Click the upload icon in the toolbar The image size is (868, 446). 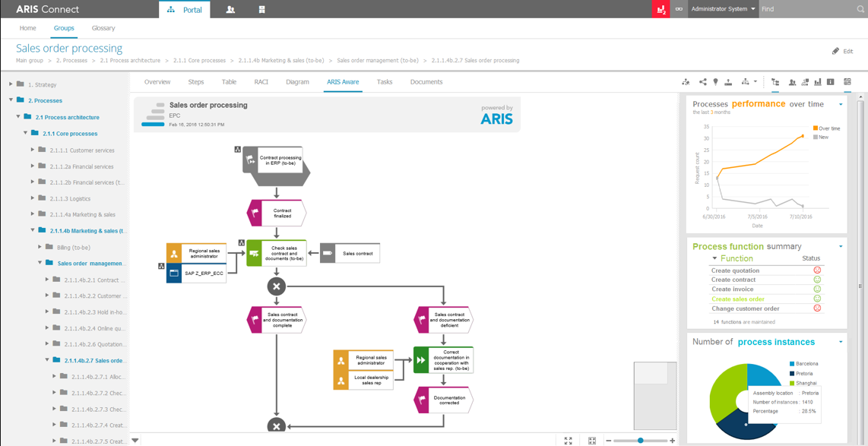728,82
